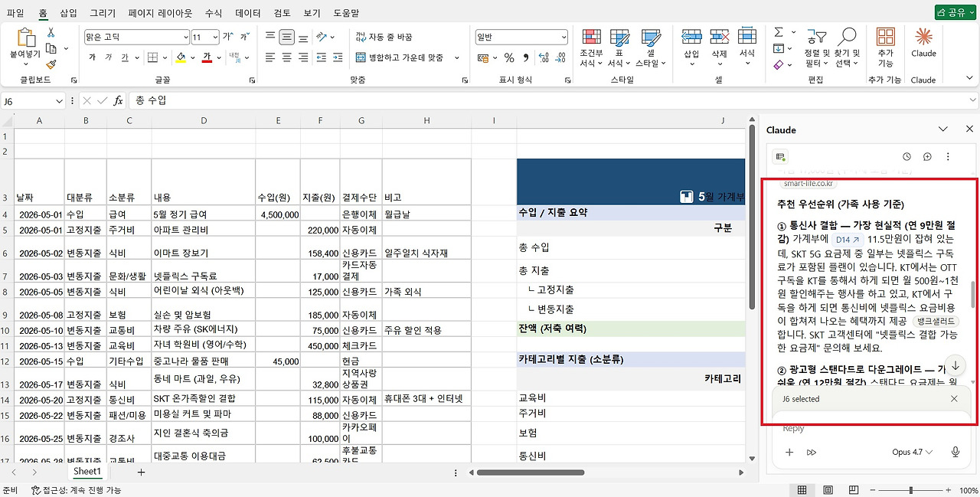The image size is (980, 497).
Task: Start new chat with plus-bubble icon
Action: point(927,156)
